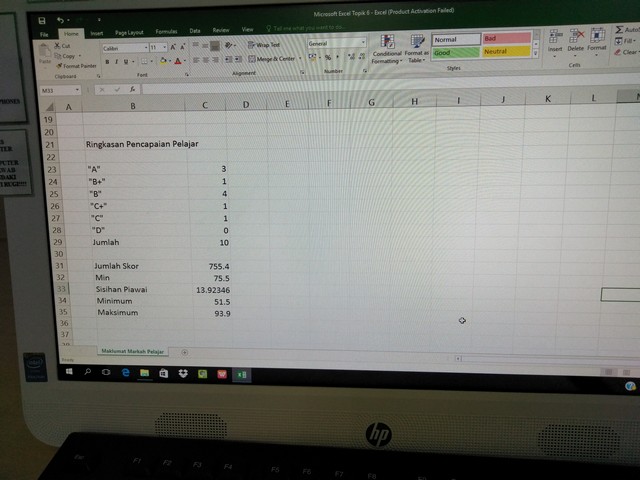Toggle Bold formatting in Font group
640x480 pixels.
pos(107,61)
